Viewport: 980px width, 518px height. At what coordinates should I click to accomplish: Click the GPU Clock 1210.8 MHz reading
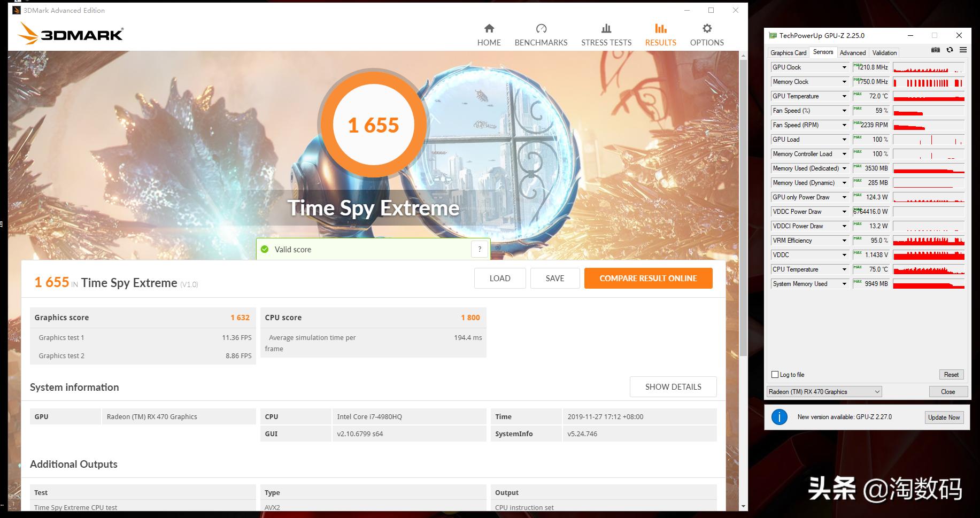pos(871,67)
